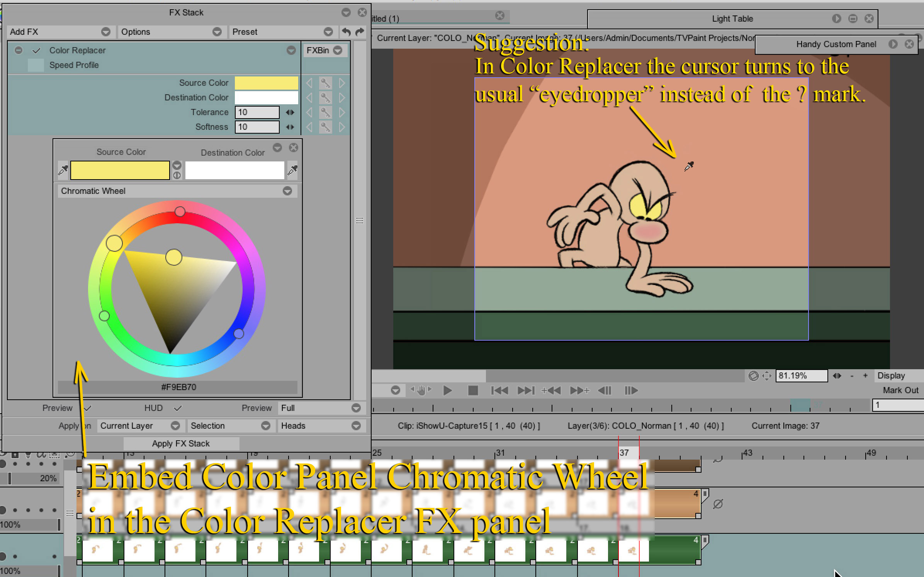Collapse the Color Replacer effect
Screen dimensions: 924x577
click(18, 50)
